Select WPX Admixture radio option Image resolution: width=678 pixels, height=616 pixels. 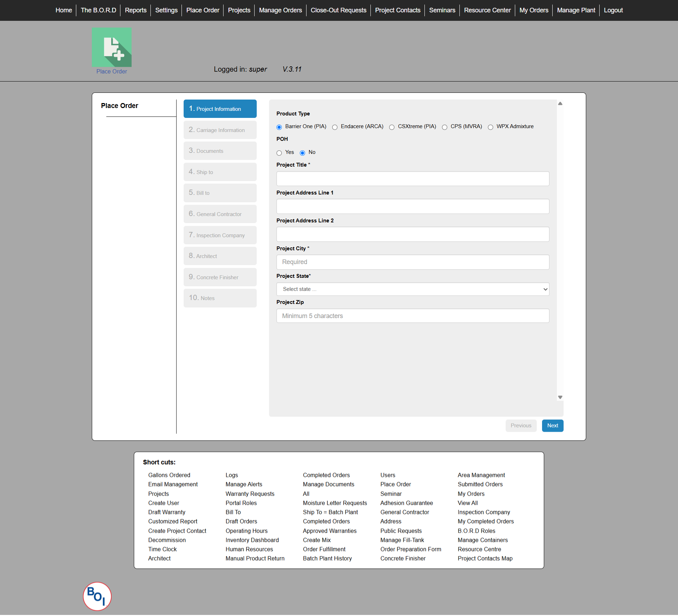point(490,127)
